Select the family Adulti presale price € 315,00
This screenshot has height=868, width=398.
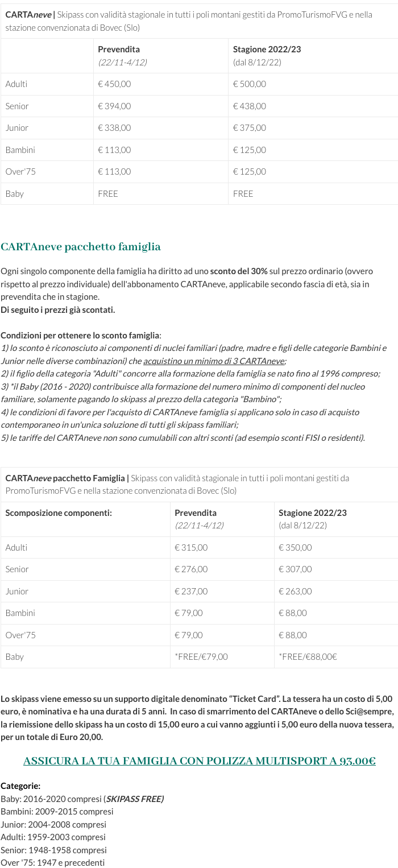click(191, 548)
